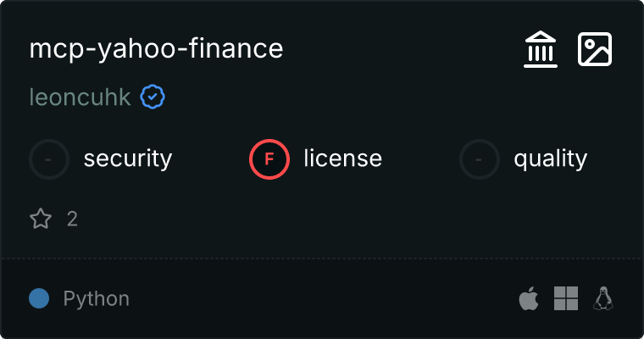Click the Windows platform icon
This screenshot has height=339, width=644.
(x=566, y=298)
